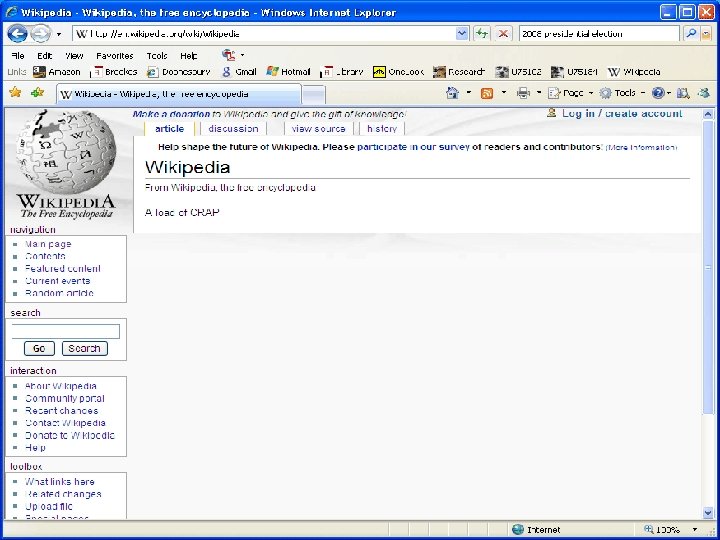This screenshot has height=540, width=720.
Task: Open the Page dropdown in command bar
Action: click(571, 93)
